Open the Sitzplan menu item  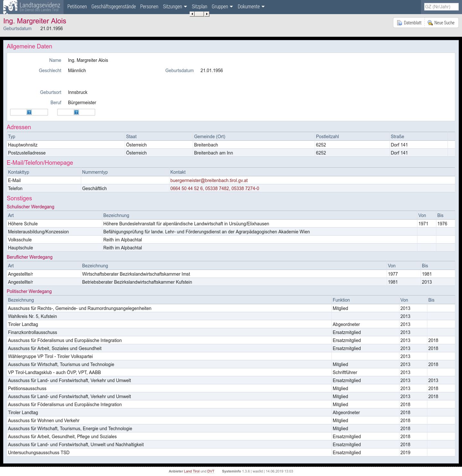[200, 7]
